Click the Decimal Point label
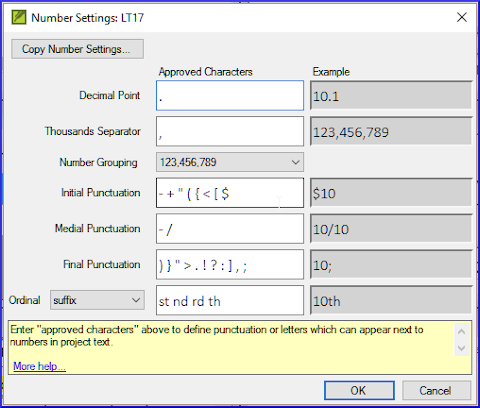The width and height of the screenshot is (480, 408). (x=110, y=95)
